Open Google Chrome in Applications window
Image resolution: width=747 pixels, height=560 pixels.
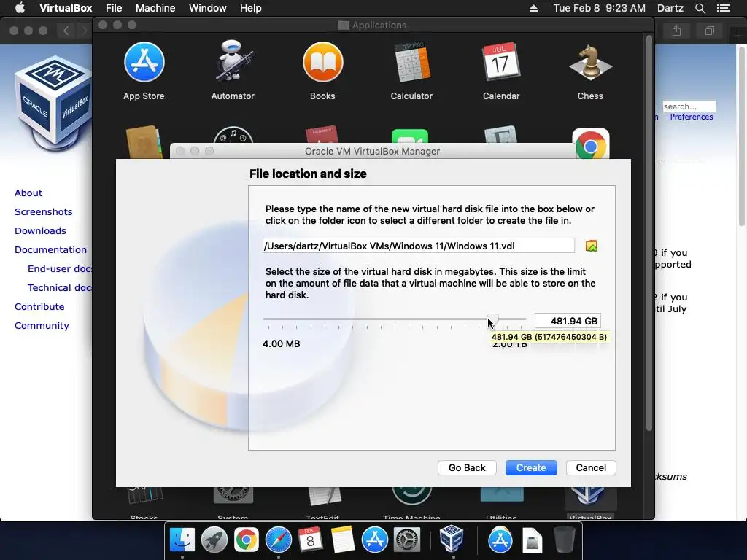coord(590,143)
